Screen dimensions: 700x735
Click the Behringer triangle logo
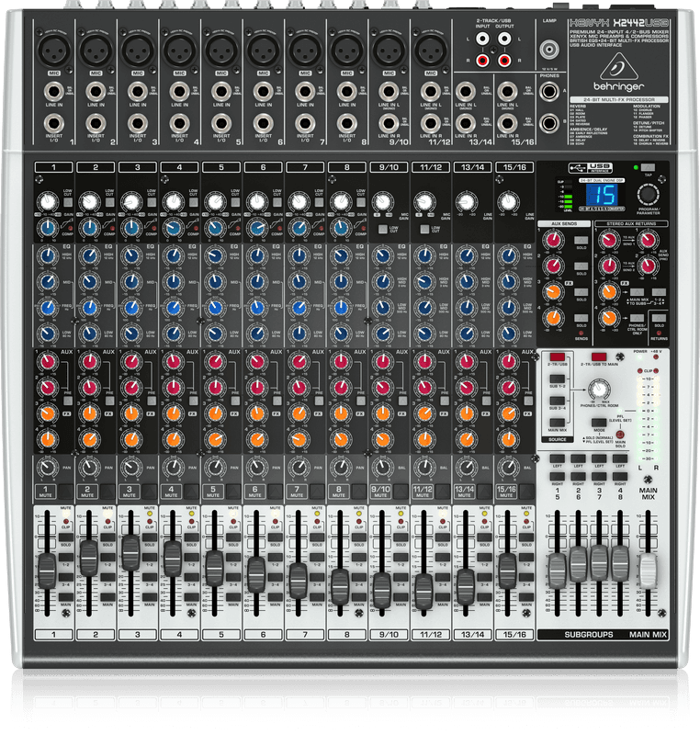[x=618, y=67]
